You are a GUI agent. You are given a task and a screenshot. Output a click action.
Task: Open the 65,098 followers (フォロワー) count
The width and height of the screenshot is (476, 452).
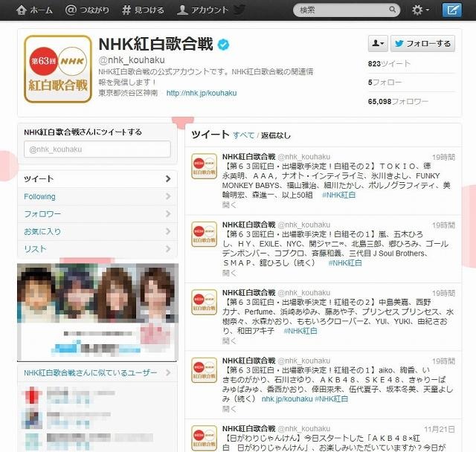(398, 101)
